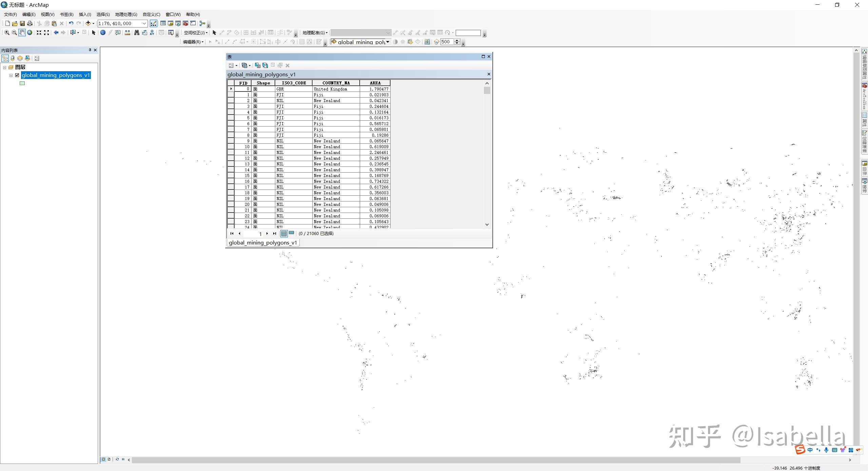Click the green layer symbol swatch

click(x=22, y=83)
